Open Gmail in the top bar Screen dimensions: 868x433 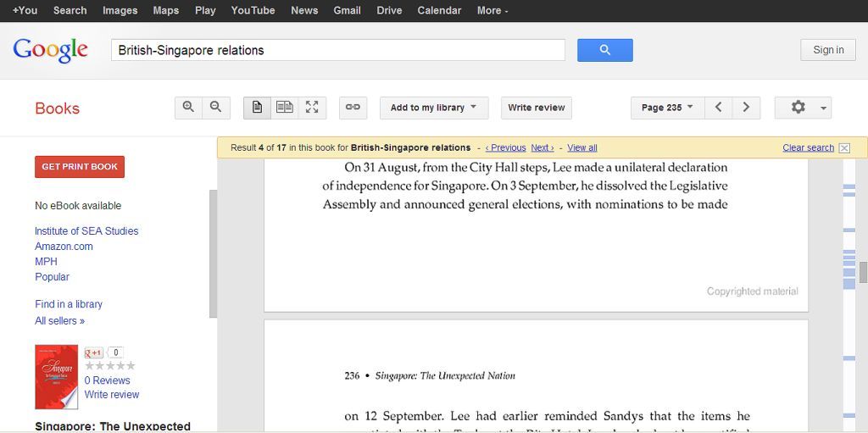click(x=347, y=10)
